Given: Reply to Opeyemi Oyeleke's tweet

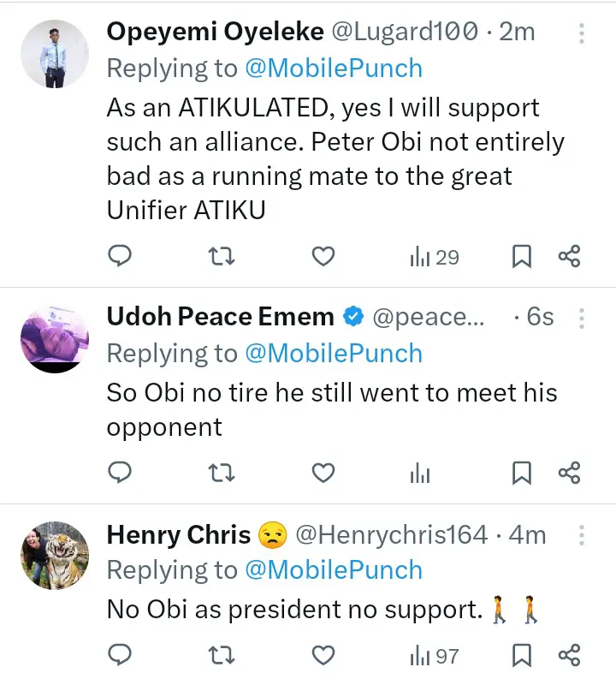Looking at the screenshot, I should point(121,255).
